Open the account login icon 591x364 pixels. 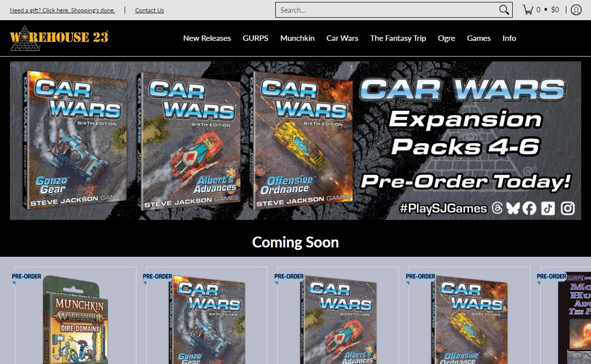click(576, 10)
